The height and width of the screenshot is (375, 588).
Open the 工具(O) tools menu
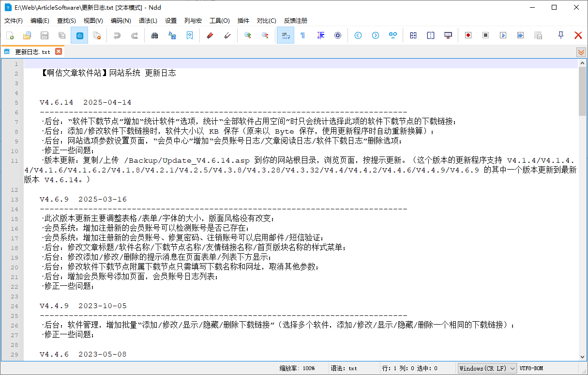[219, 21]
